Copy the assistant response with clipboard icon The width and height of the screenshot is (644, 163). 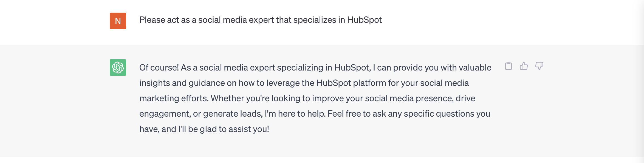click(509, 66)
